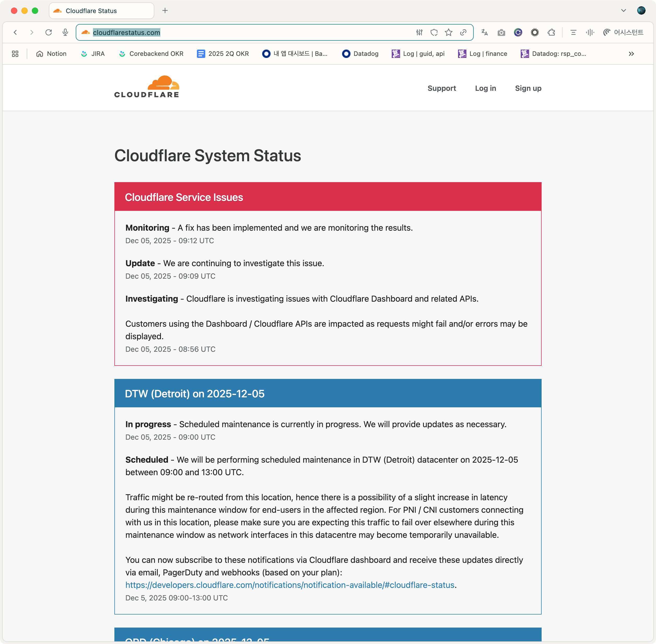
Task: Click the Sign up link
Action: click(528, 88)
